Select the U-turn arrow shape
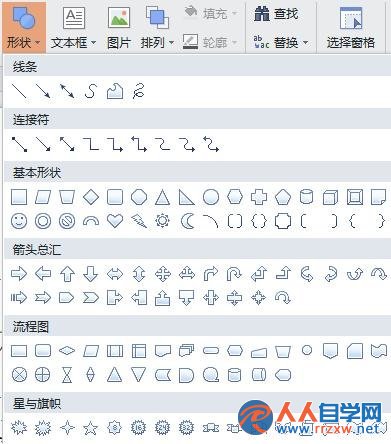 coord(234,274)
